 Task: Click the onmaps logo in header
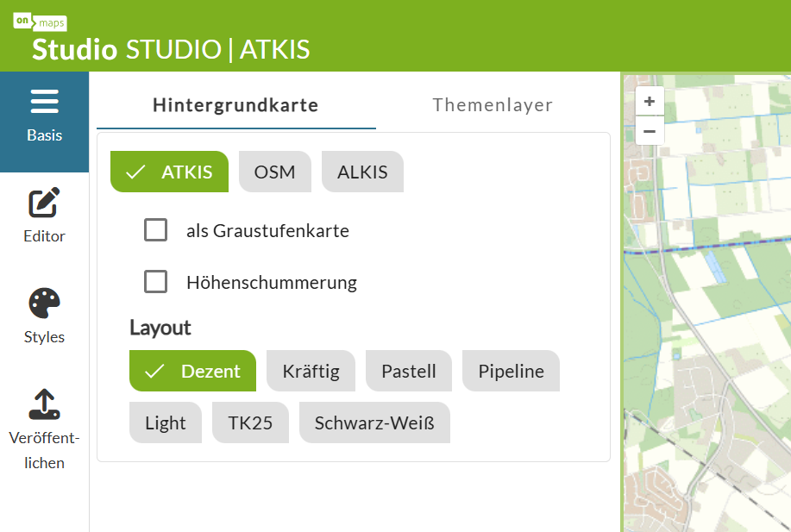40,23
